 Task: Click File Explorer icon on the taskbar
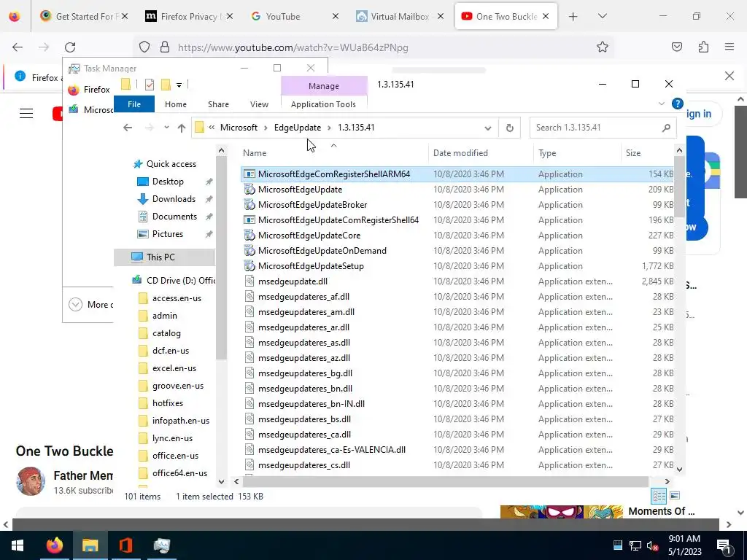(90, 545)
